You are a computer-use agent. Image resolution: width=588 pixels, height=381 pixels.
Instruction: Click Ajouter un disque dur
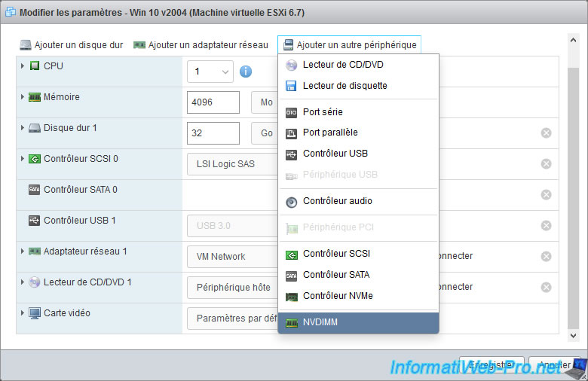point(72,45)
